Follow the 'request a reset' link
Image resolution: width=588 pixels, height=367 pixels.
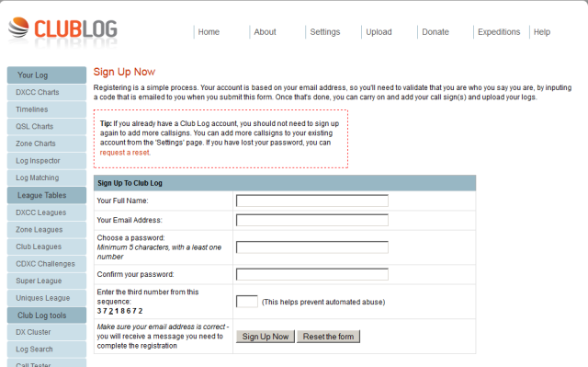point(125,153)
